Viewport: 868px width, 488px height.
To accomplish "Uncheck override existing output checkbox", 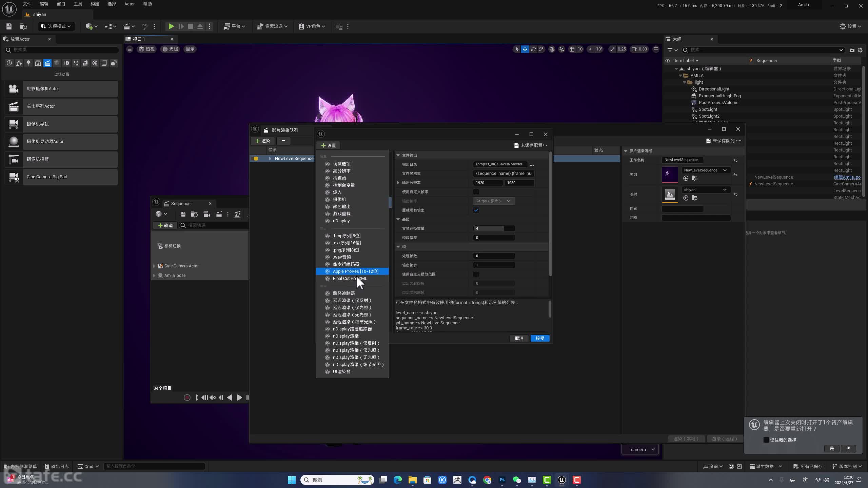I will click(x=476, y=210).
